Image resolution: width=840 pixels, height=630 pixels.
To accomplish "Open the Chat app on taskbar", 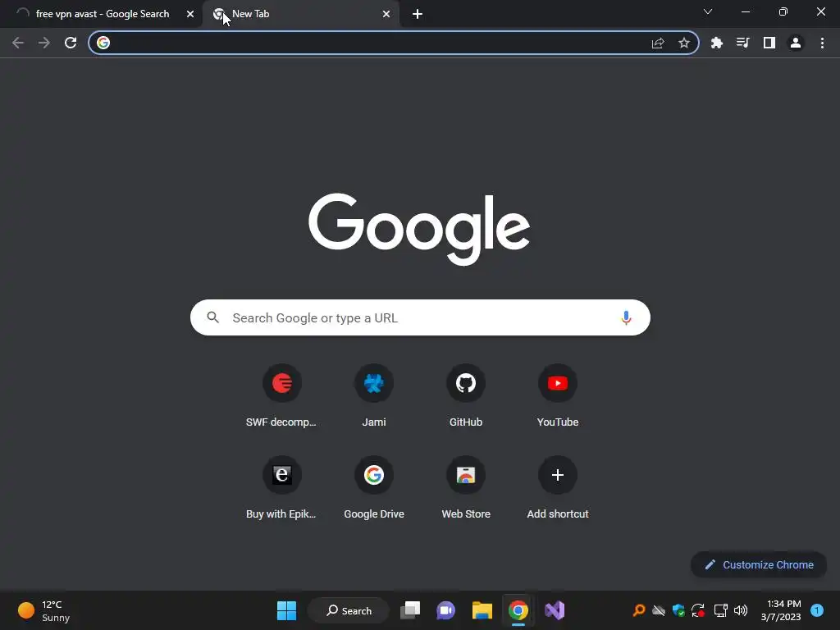I will tap(445, 610).
